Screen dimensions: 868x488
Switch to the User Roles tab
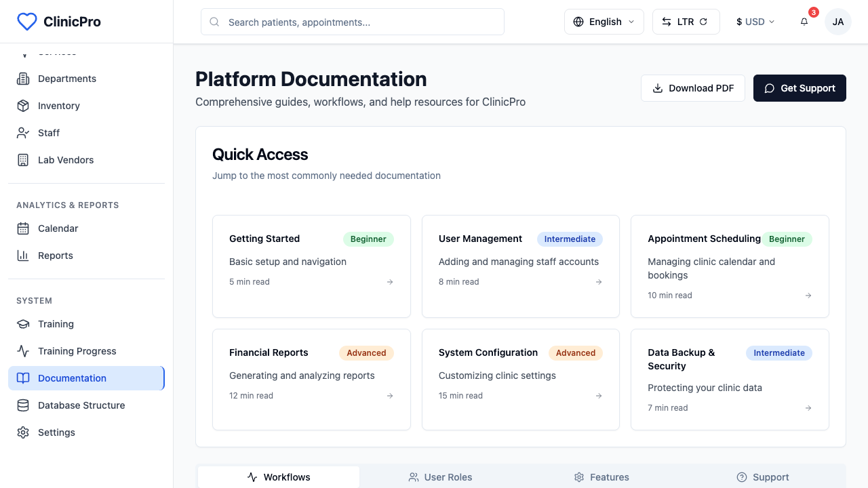(440, 477)
